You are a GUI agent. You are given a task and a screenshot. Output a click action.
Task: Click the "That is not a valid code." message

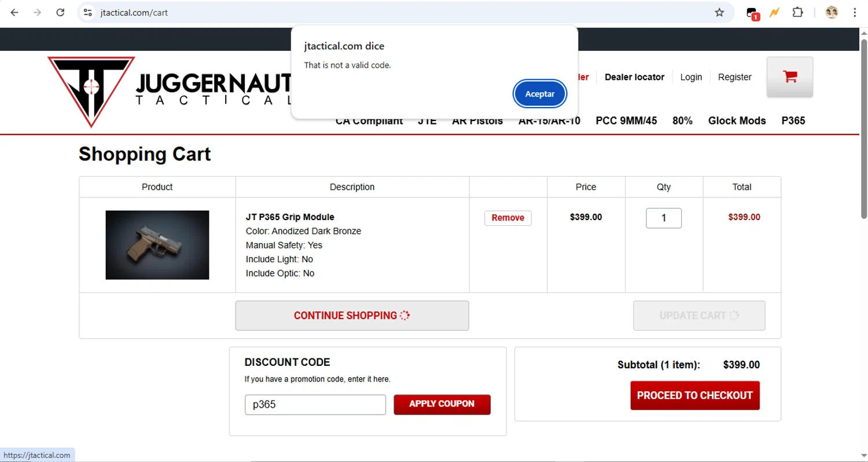pos(347,65)
